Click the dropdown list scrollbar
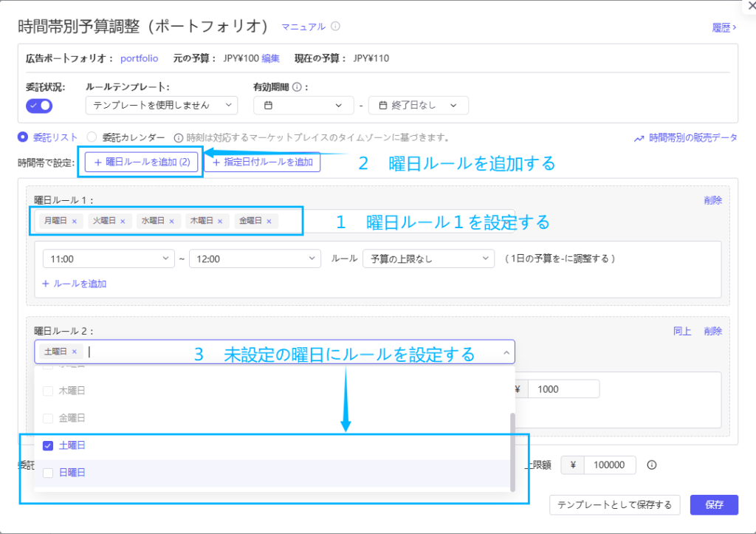Screen dimensions: 756x534 coord(512,452)
